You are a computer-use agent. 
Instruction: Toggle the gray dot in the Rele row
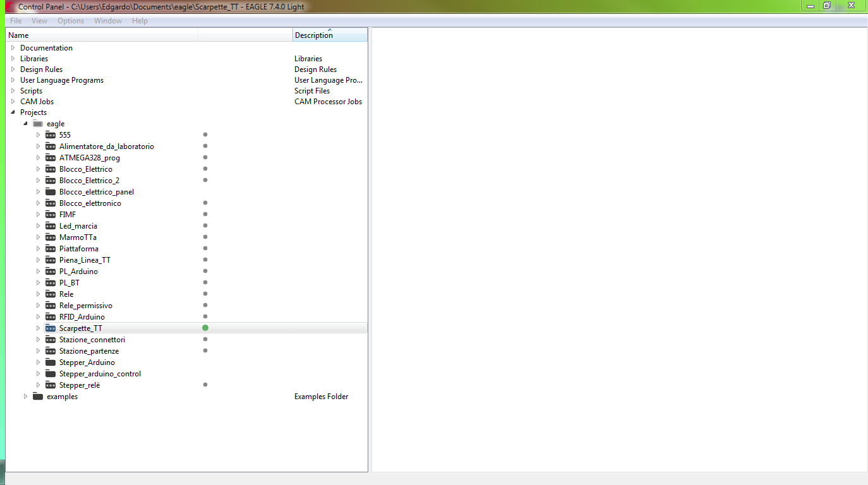[205, 294]
